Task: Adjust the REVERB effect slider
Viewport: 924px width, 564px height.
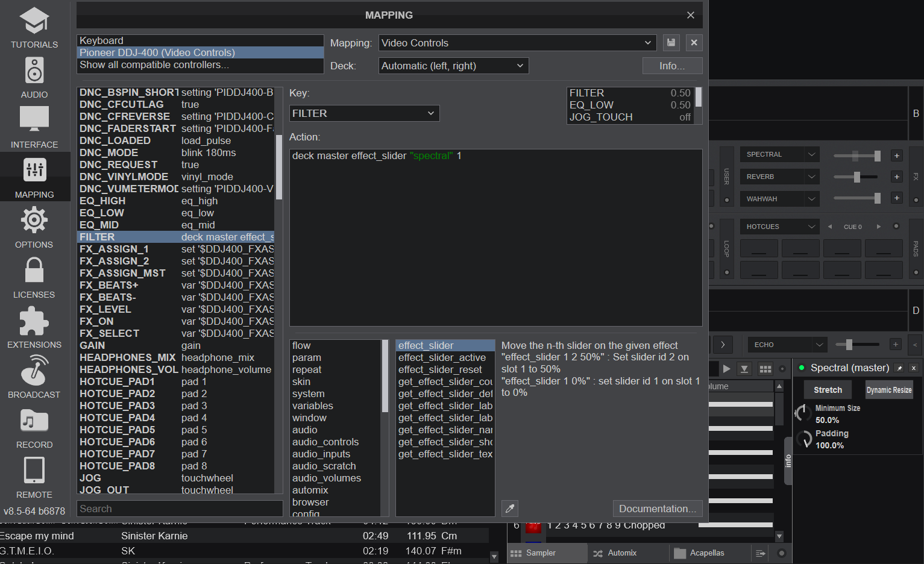Action: (x=856, y=177)
